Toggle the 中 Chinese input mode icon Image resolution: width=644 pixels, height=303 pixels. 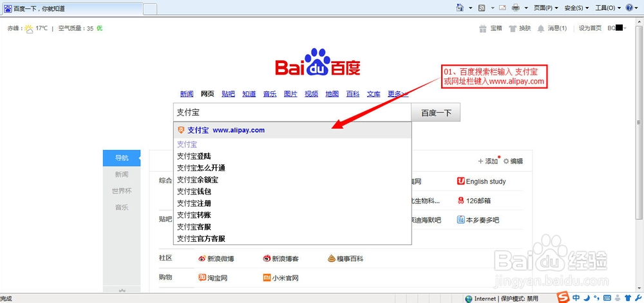pos(576,298)
